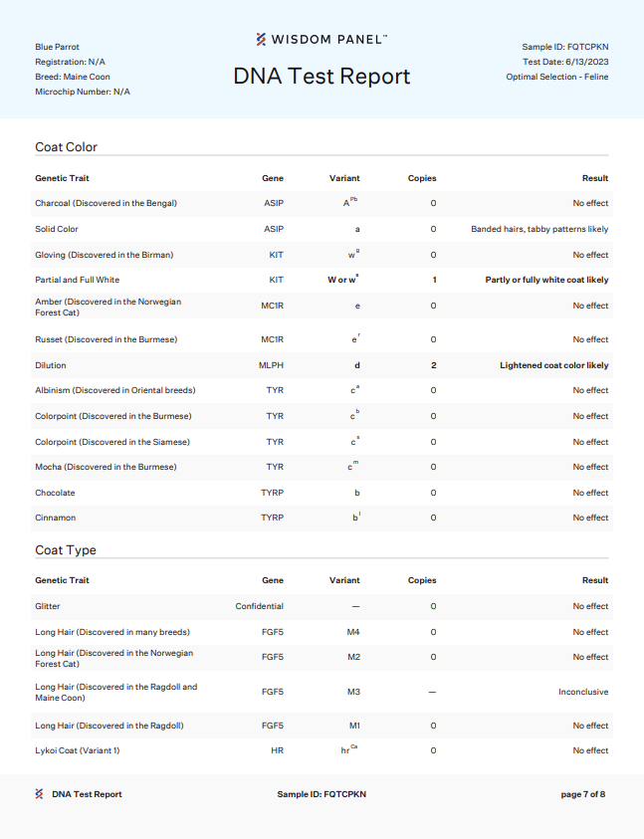Click 'Sample ID: FQTCPKN' in the header
644x839 pixels.
(x=565, y=47)
